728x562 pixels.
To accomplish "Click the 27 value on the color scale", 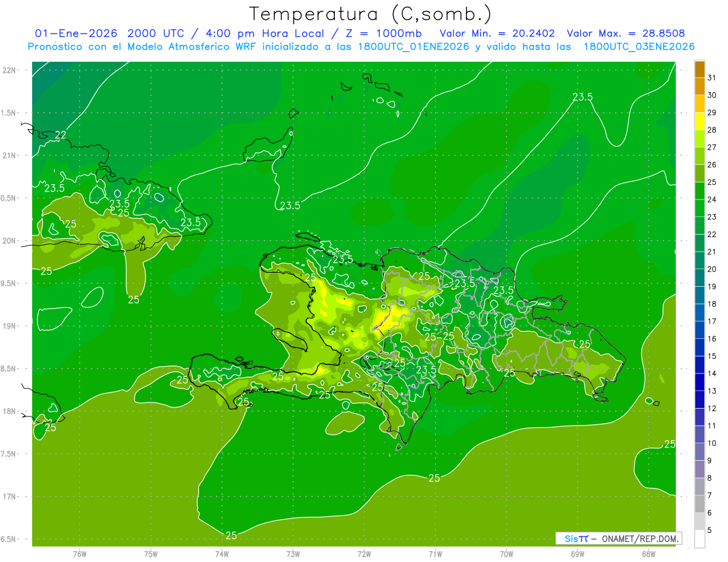I will click(712, 147).
